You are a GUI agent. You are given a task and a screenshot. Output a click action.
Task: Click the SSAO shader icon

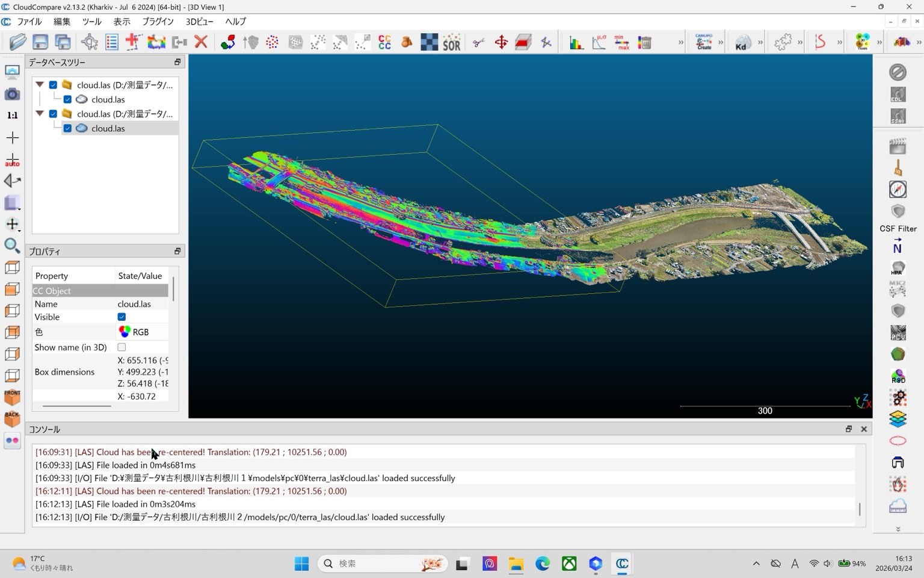pos(898,116)
